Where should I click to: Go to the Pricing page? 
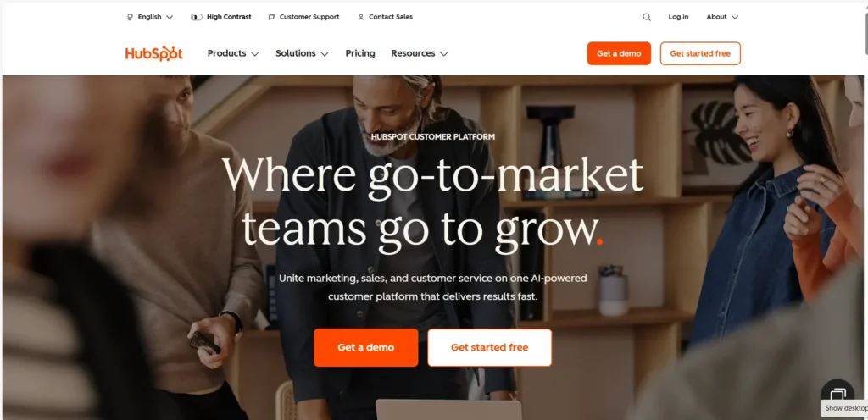[x=360, y=53]
